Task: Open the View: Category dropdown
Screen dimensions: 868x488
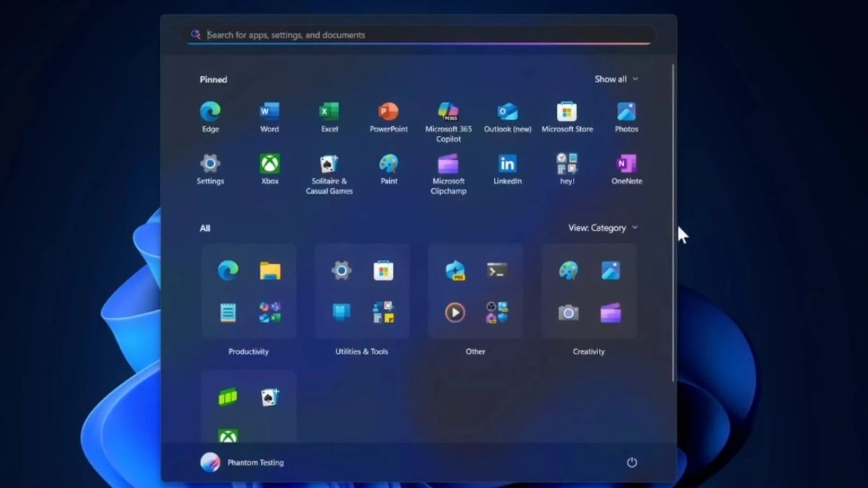Action: click(603, 228)
